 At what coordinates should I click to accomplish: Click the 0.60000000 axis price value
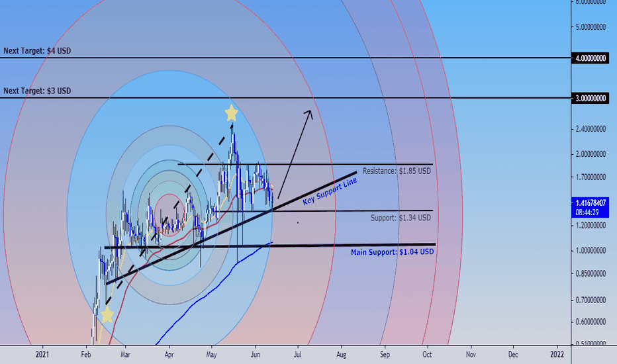tap(591, 322)
